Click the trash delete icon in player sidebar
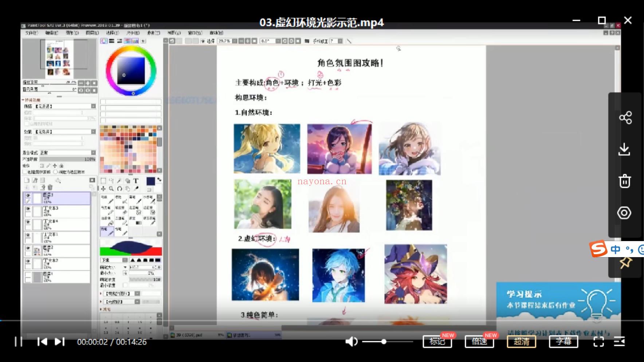Screen dimensions: 644x362 625,181
